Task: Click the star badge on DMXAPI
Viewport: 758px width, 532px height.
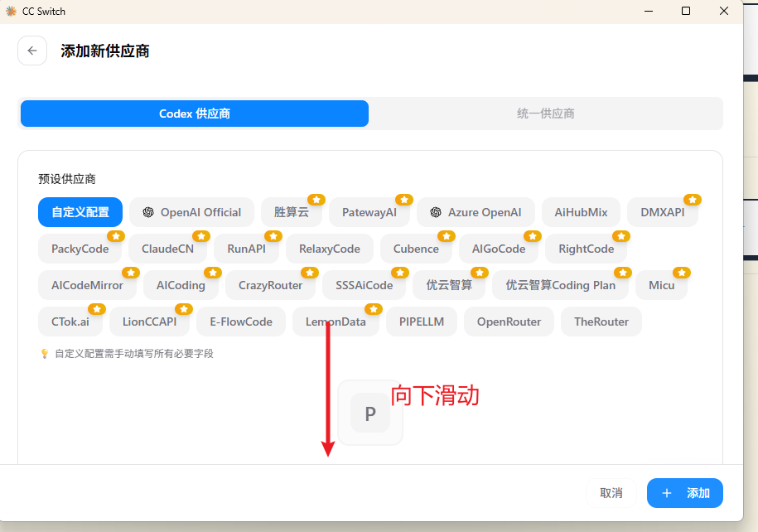Action: coord(693,200)
